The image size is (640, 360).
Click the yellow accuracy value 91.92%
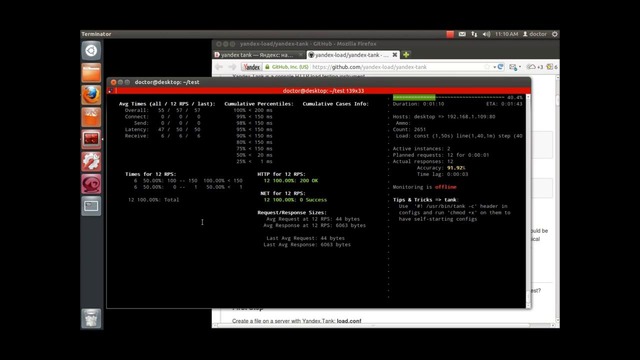(x=456, y=168)
